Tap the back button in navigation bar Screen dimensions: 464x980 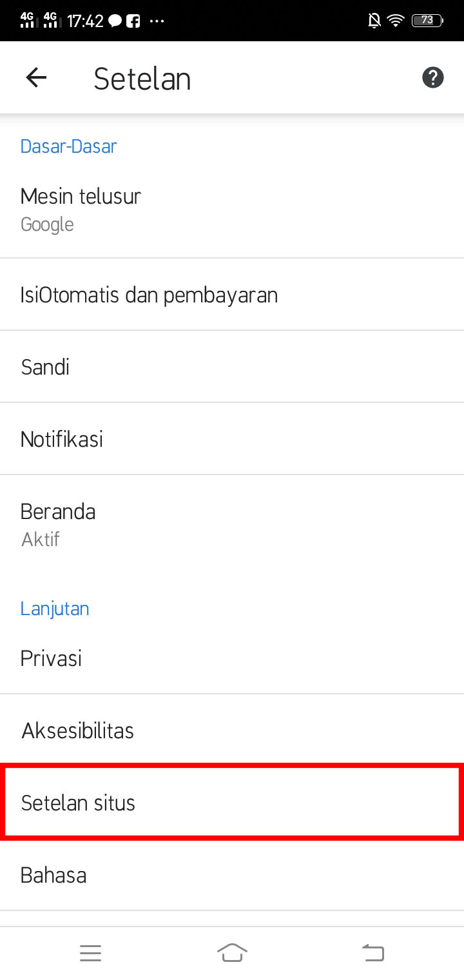click(x=372, y=952)
